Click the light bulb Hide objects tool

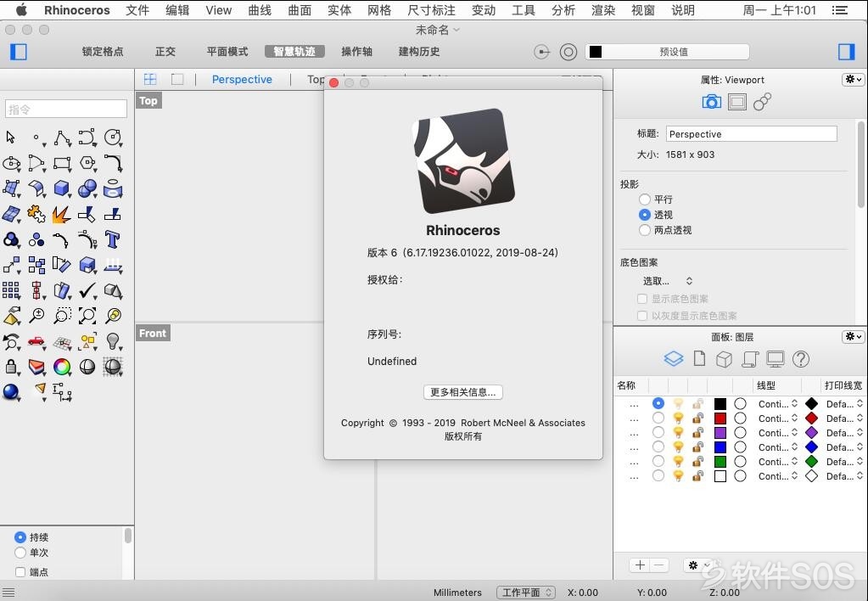(x=112, y=341)
